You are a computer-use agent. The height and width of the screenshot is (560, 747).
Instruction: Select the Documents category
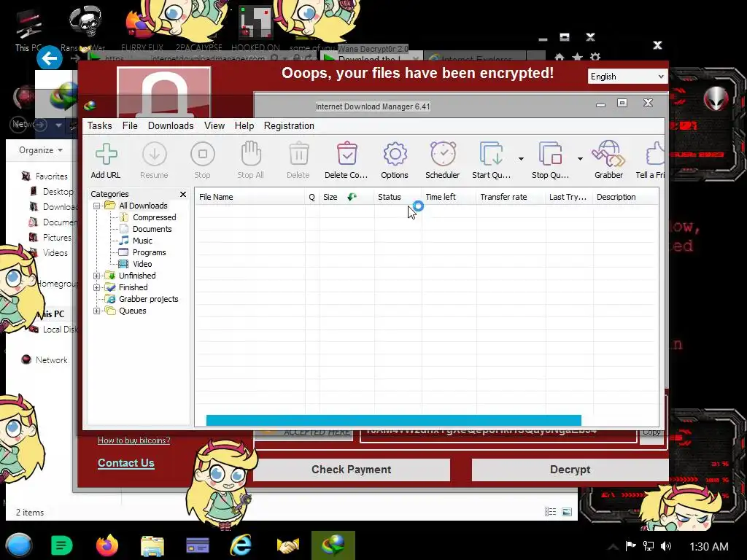pos(152,229)
